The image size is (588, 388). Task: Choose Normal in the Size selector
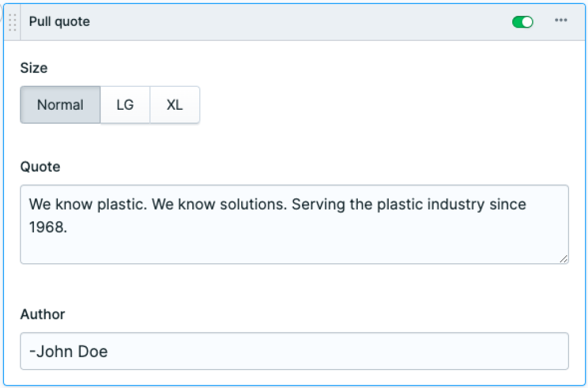click(60, 105)
